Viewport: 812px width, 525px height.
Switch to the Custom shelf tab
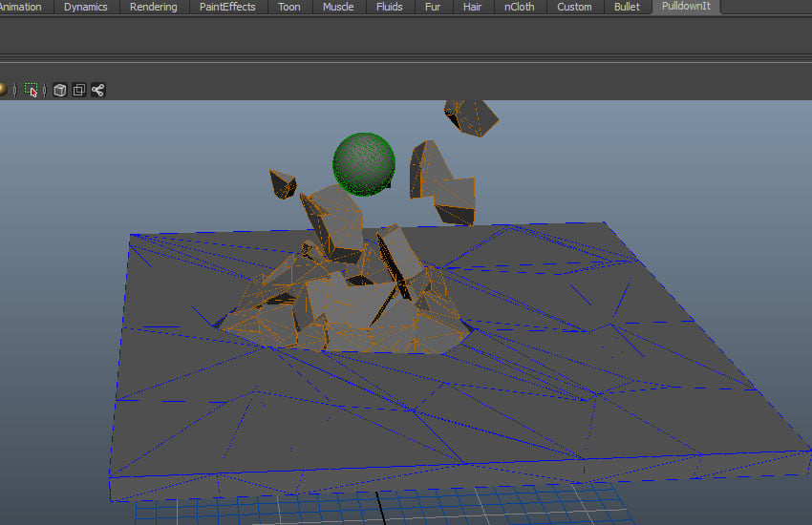coord(574,7)
